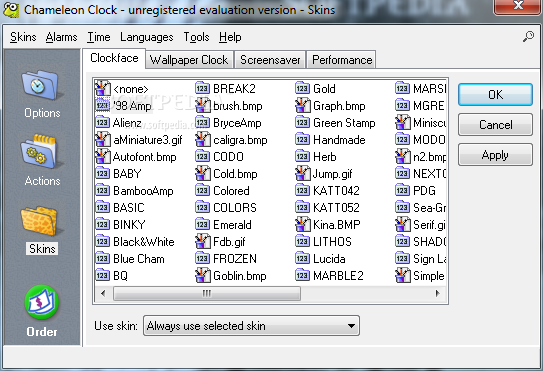Select the Black&White skin
This screenshot has width=543, height=371.
pyautogui.click(x=144, y=241)
